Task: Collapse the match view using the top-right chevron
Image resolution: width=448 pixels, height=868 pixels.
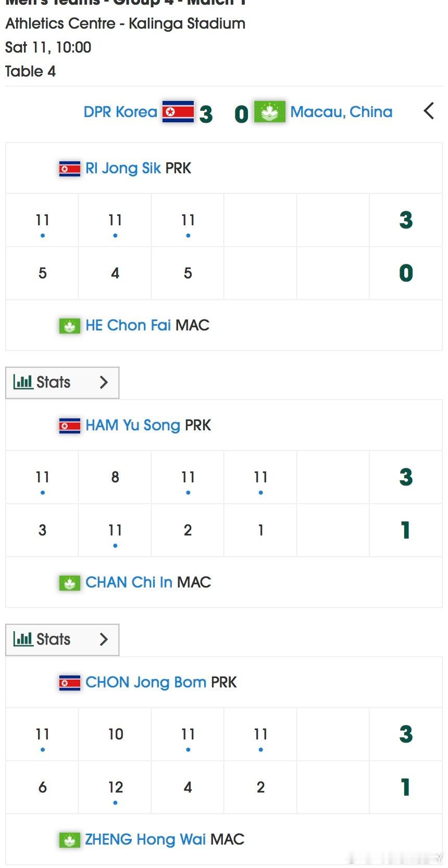Action: tap(428, 111)
